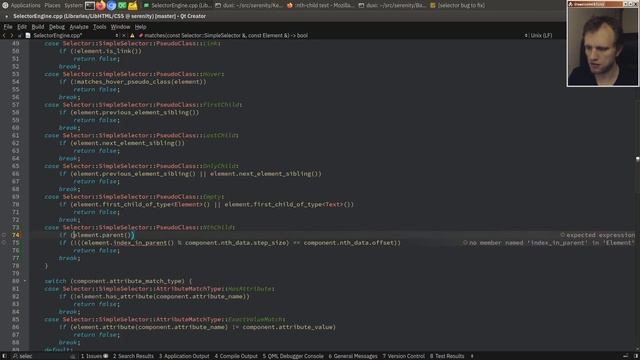The width and height of the screenshot is (640, 360).
Task: Click the 'no member named index_in_parent' annotation
Action: (549, 243)
